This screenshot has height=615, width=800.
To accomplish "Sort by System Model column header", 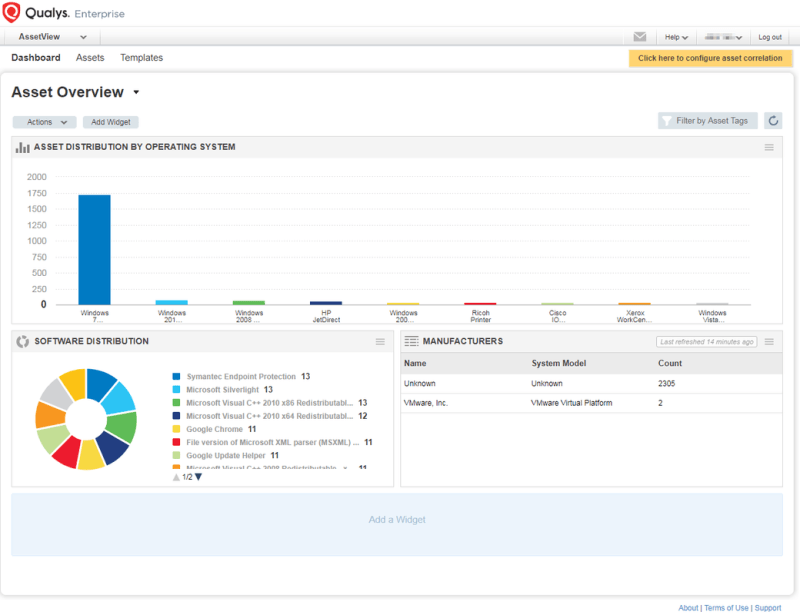I will 558,363.
